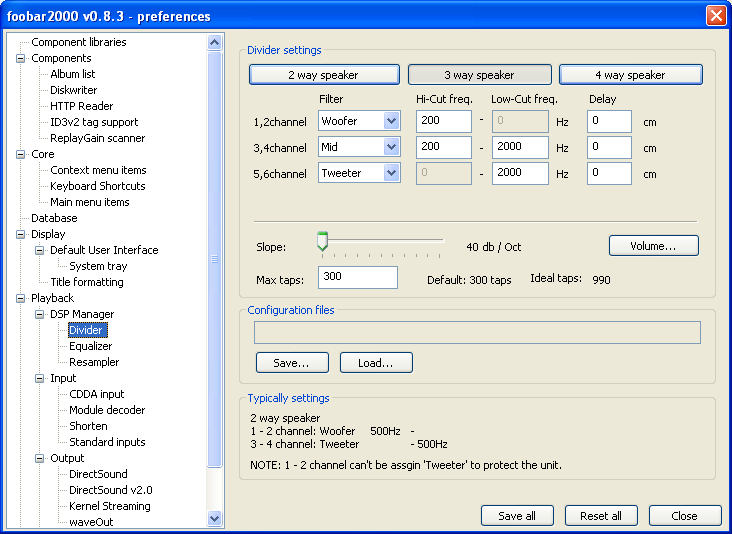Select DirectSound v2.0 in tree
Viewport: 732px width, 534px height.
point(111,490)
